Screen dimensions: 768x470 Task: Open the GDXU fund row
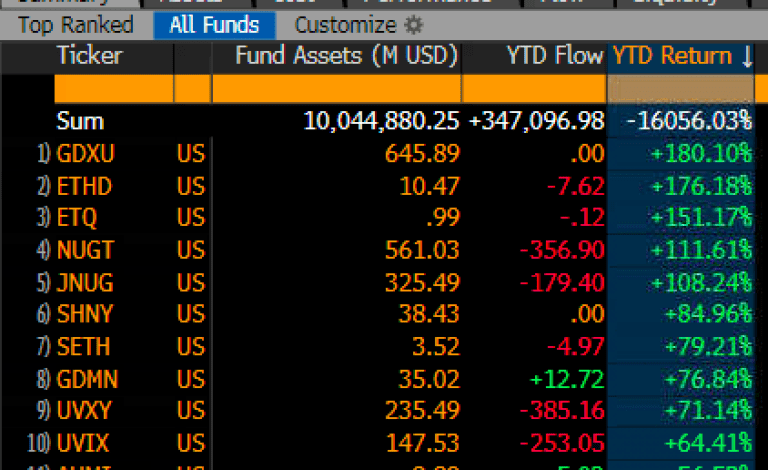(88, 154)
